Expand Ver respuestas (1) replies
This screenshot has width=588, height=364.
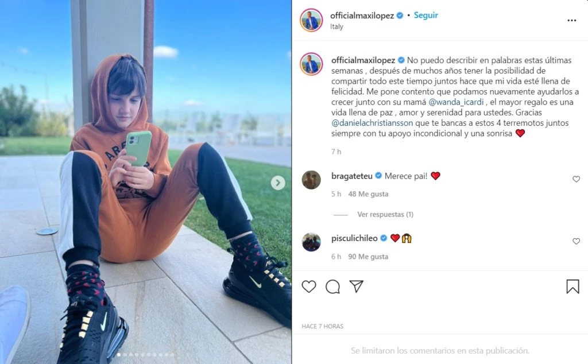click(385, 214)
